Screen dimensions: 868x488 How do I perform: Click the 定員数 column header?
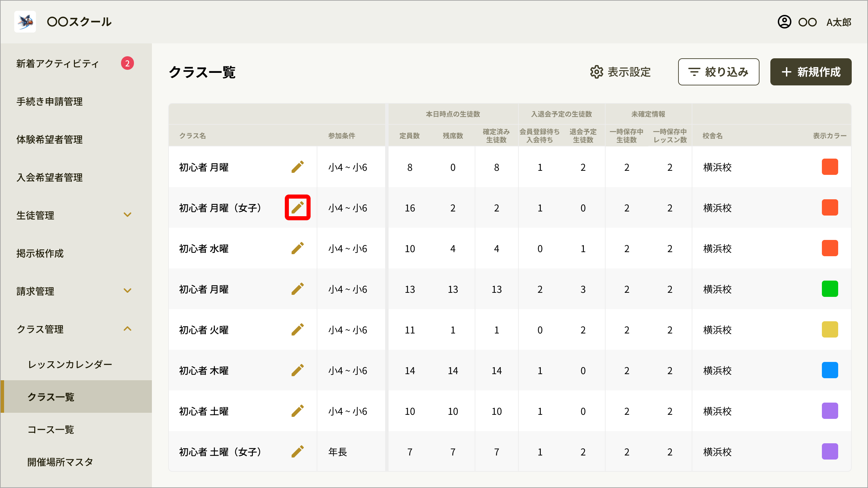(x=410, y=136)
